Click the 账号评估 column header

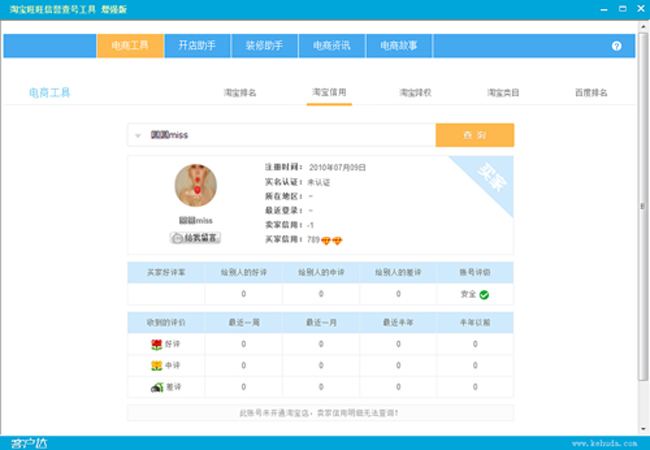pos(475,272)
